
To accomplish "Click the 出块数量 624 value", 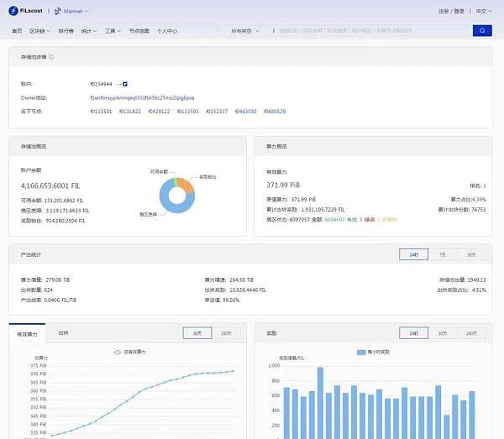I will pyautogui.click(x=48, y=290).
